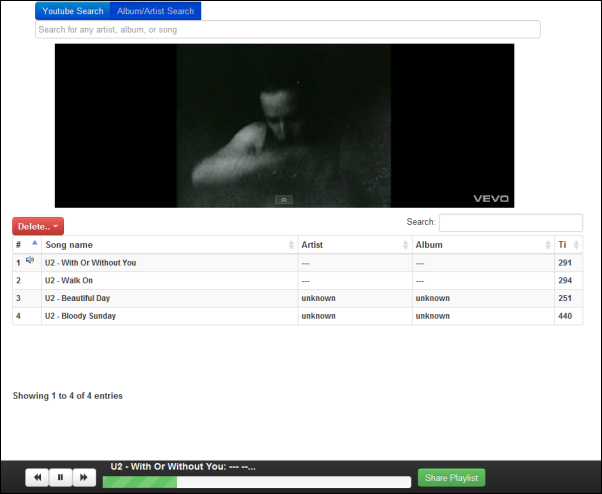Click the time value 440
This screenshot has height=494, width=602.
[x=565, y=316]
